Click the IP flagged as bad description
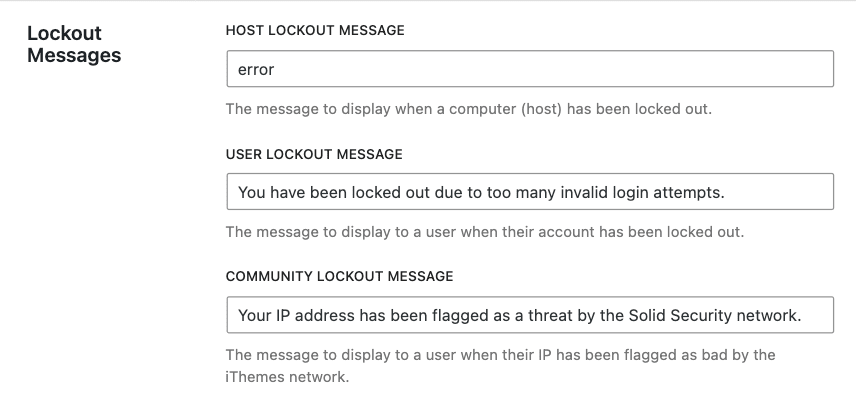 point(500,366)
